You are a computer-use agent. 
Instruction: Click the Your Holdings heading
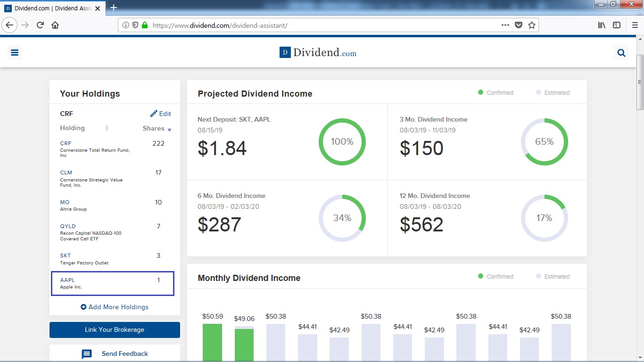click(x=90, y=94)
